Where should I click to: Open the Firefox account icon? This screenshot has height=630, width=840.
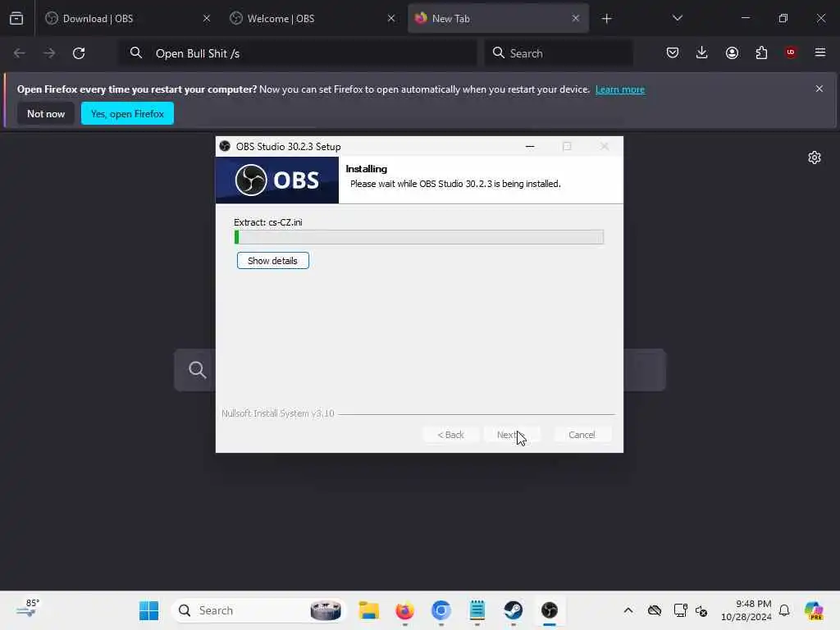[732, 53]
